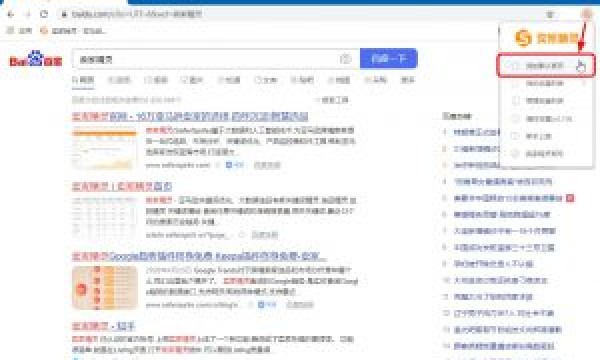Switch to the Tieba tab
This screenshot has height=360, width=600.
[302, 80]
